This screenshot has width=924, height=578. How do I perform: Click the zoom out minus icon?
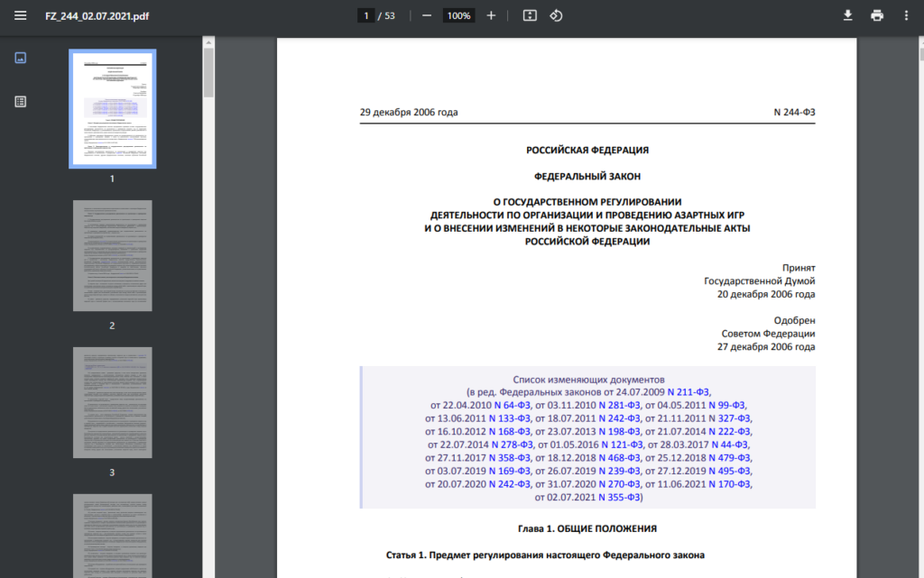(x=427, y=16)
